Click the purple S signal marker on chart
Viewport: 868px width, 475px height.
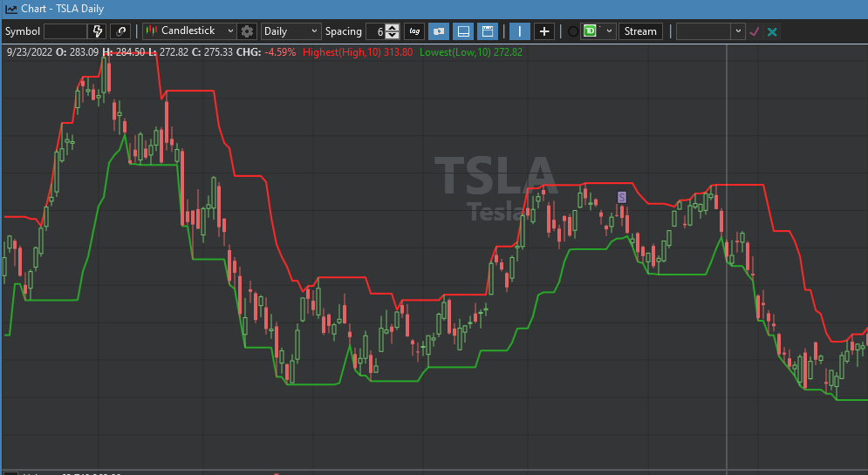click(x=622, y=197)
